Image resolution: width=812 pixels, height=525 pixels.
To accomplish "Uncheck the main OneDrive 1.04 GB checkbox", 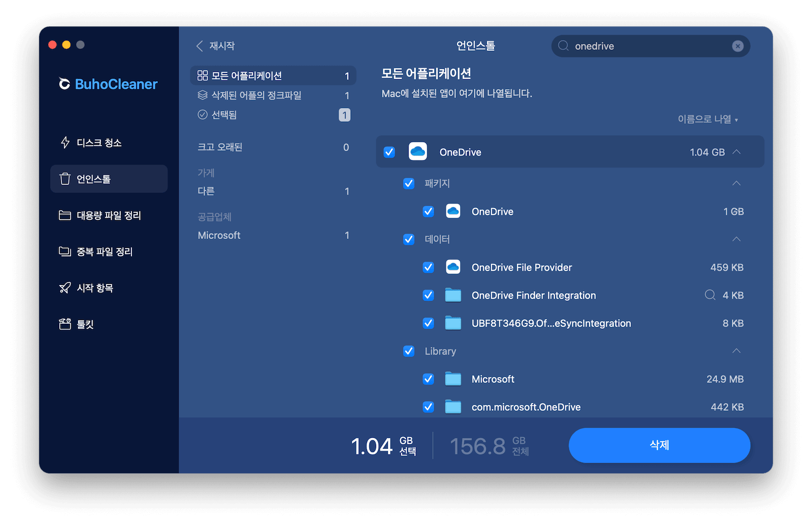I will coord(389,152).
